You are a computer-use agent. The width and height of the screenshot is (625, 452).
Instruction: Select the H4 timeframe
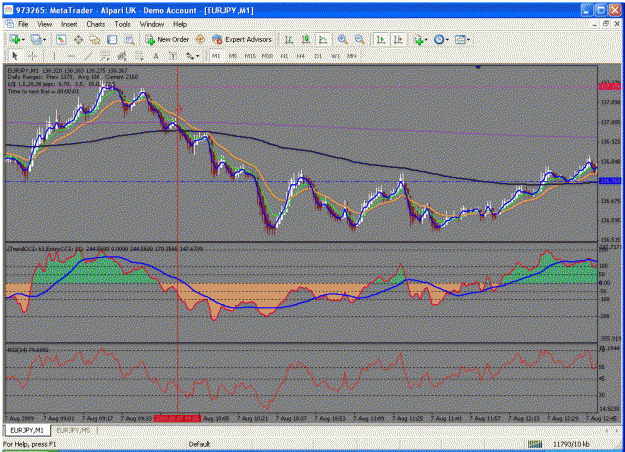(x=301, y=56)
